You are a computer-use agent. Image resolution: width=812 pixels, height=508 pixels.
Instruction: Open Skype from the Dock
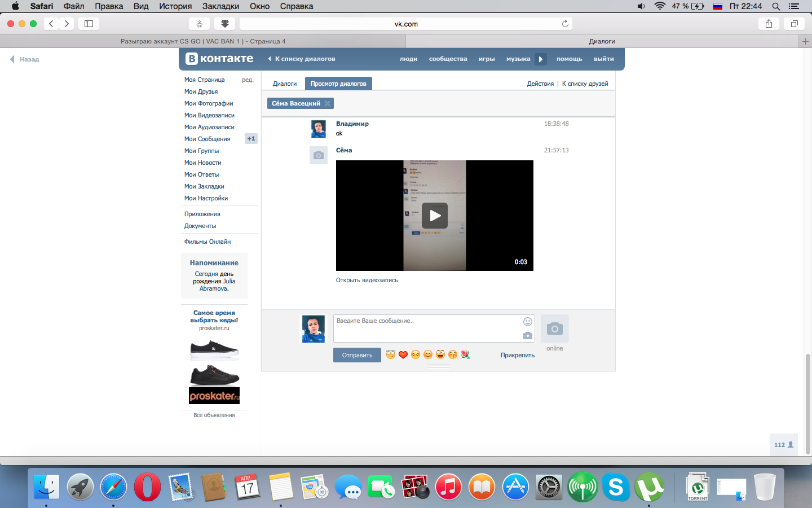(x=616, y=487)
